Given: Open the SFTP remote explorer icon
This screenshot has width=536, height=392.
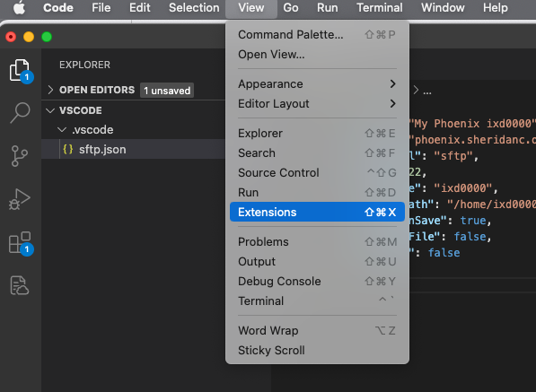Looking at the screenshot, I should click(20, 285).
